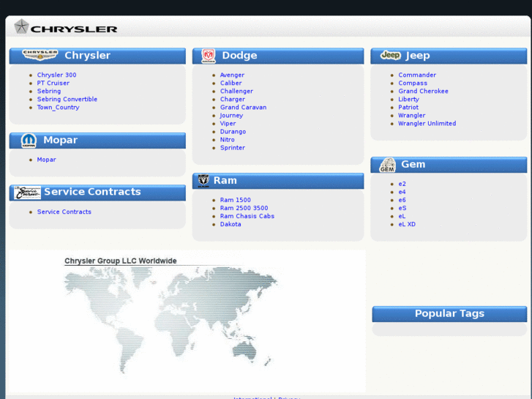Open the Wrangler Unlimited link

click(x=427, y=124)
